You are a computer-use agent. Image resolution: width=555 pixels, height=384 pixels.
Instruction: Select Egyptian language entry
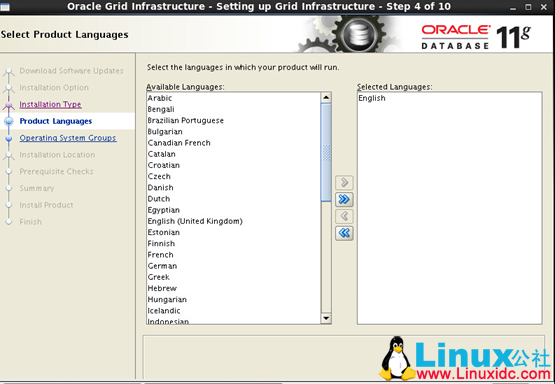tap(234, 210)
